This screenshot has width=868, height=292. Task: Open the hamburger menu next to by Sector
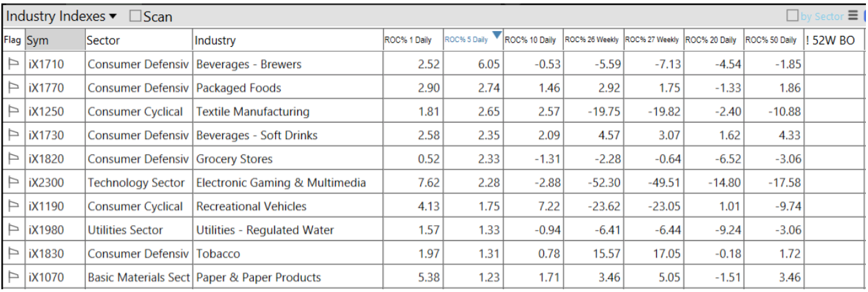(x=853, y=16)
